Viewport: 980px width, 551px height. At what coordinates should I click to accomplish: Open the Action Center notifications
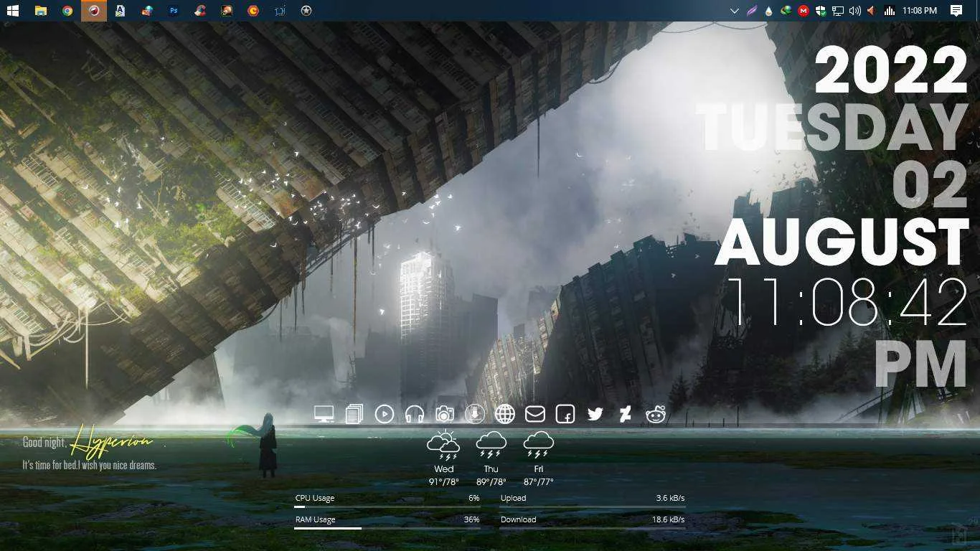(956, 11)
